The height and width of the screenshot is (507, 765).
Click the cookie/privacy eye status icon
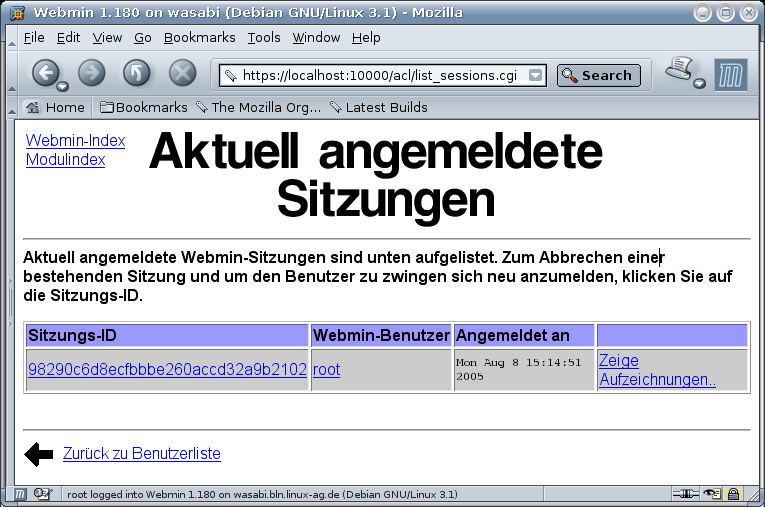711,494
